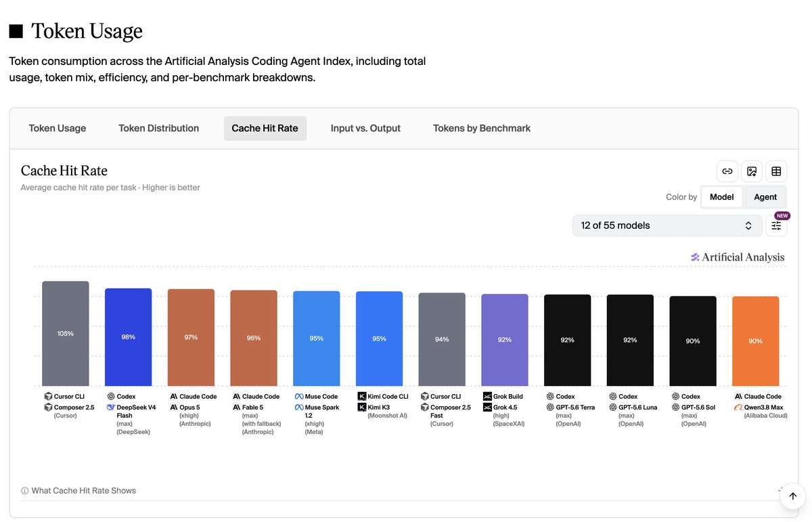Click the OpenAI icon beside Codex above DeepSeek V4 Flash
Image resolution: width=812 pixels, height=522 pixels.
(111, 397)
